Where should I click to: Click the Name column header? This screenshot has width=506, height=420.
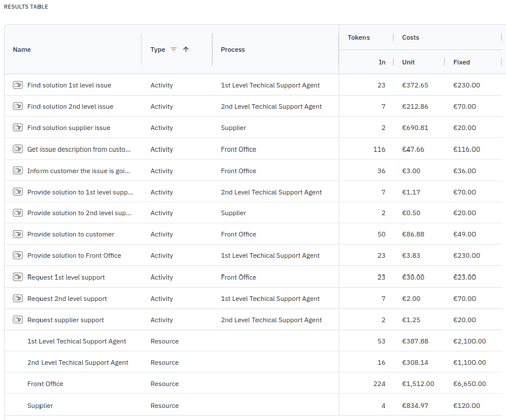[22, 49]
